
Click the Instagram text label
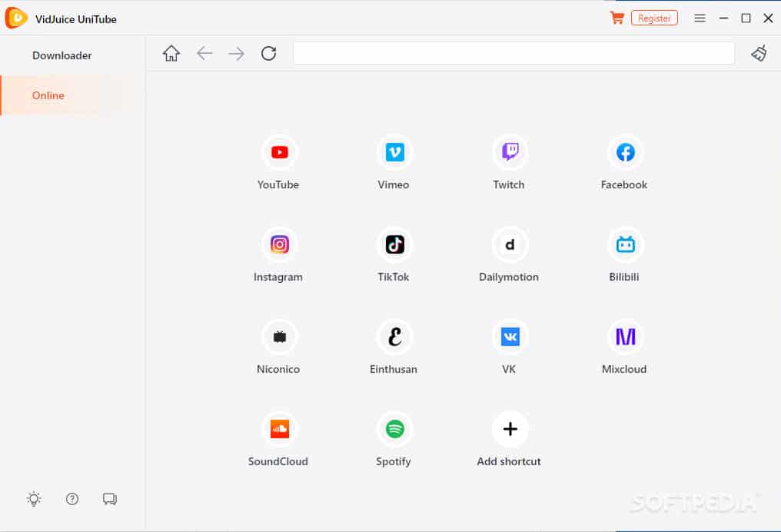(278, 277)
